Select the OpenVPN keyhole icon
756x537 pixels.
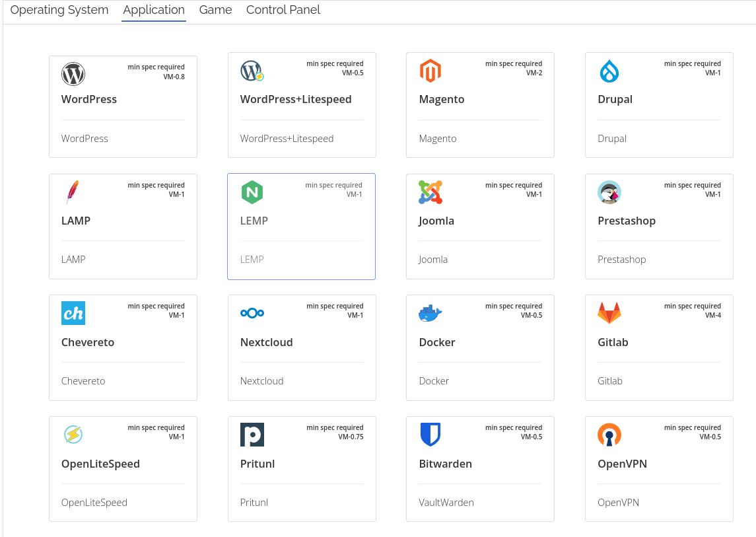click(x=609, y=435)
